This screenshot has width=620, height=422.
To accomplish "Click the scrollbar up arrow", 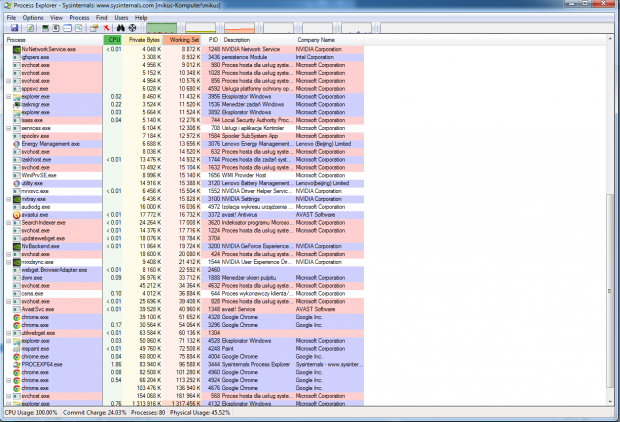I will [x=610, y=39].
